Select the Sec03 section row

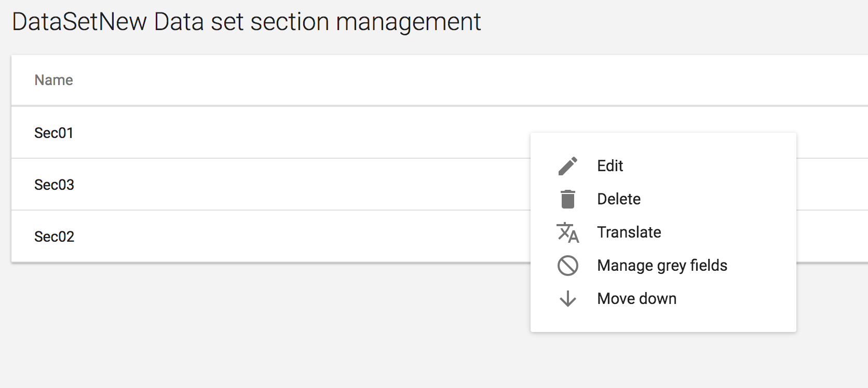[54, 185]
